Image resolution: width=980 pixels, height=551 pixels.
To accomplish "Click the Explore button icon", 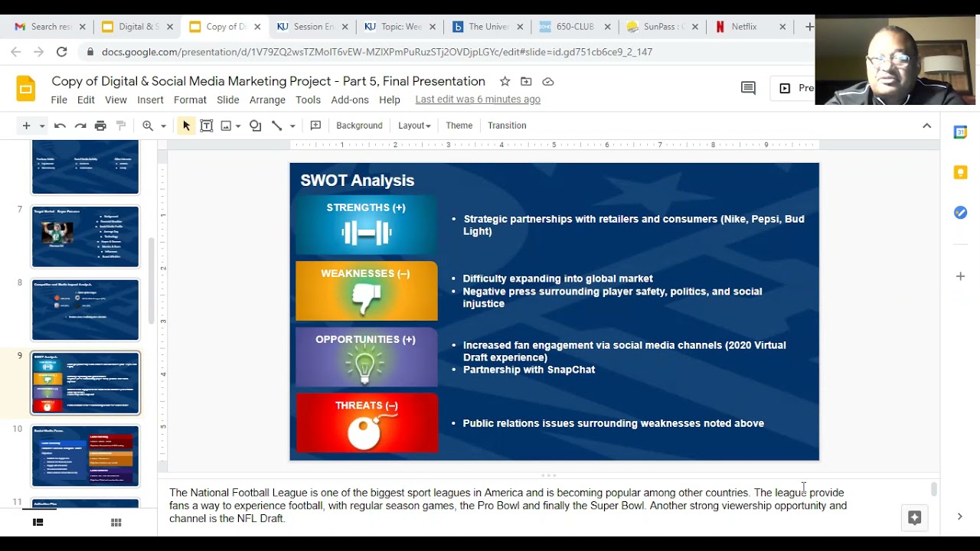I will (914, 517).
